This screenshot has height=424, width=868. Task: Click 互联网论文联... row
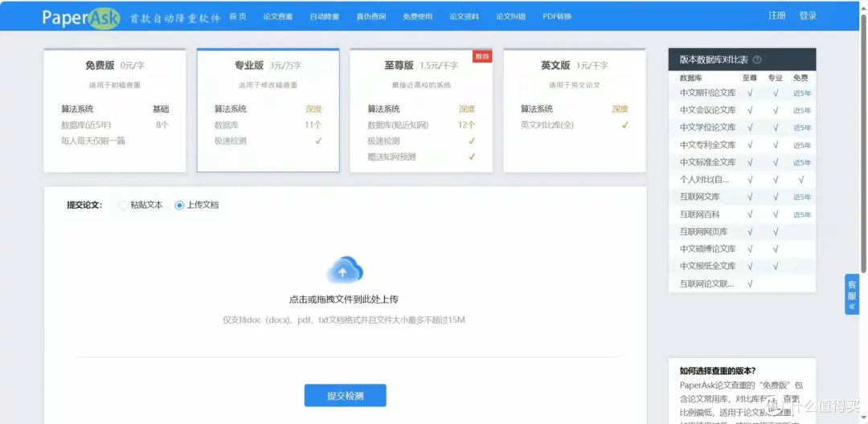743,283
